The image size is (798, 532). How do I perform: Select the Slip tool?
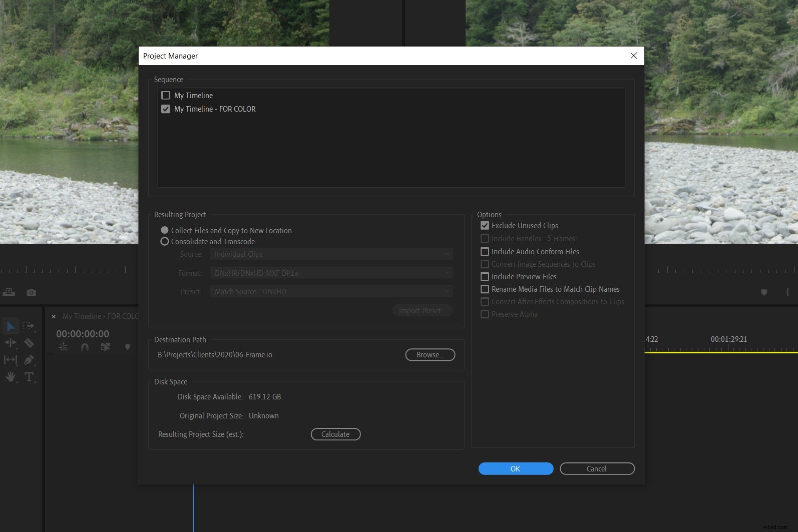tap(10, 360)
